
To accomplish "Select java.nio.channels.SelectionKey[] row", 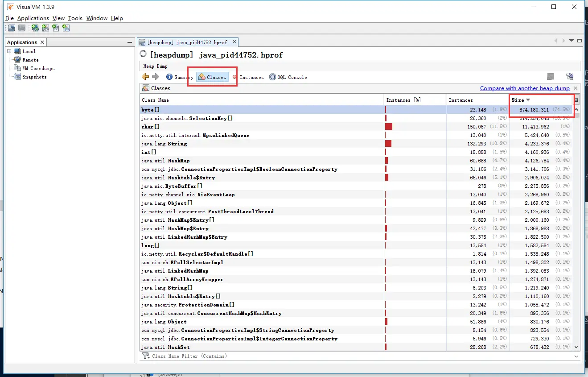I will 356,118.
